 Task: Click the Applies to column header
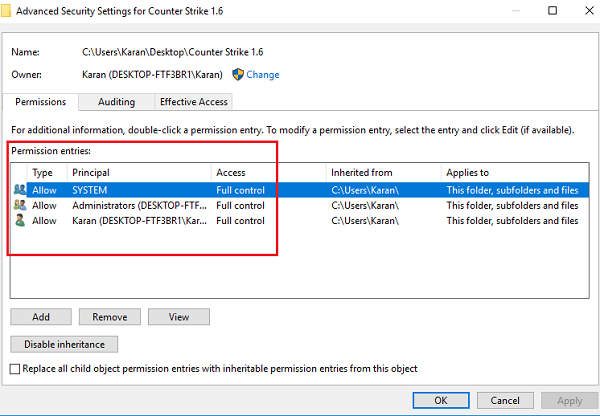[x=510, y=173]
